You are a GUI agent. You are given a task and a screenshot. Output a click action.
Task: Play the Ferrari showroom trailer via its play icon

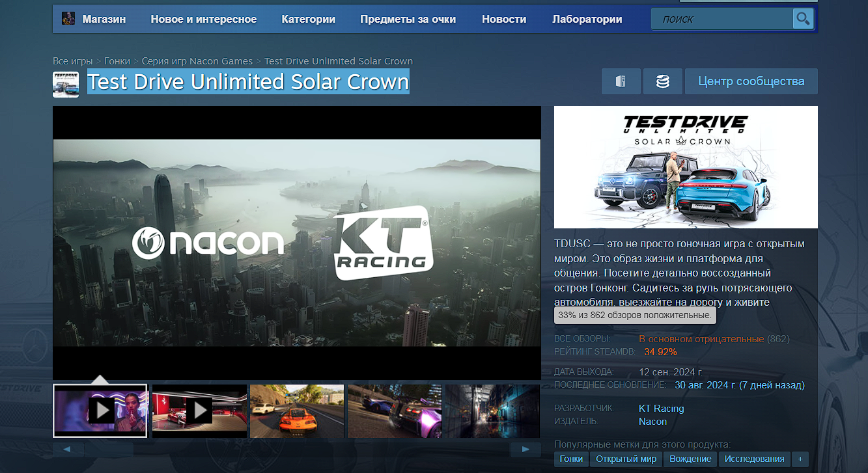point(199,411)
